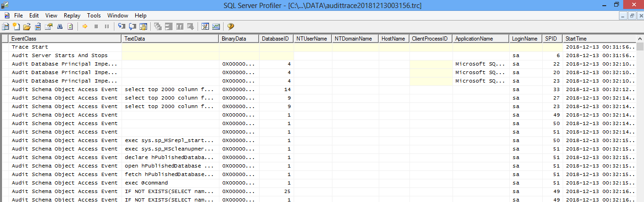The width and height of the screenshot is (644, 202).
Task: Launch Performance Monitor from the toolbar
Action: pyautogui.click(x=216, y=26)
